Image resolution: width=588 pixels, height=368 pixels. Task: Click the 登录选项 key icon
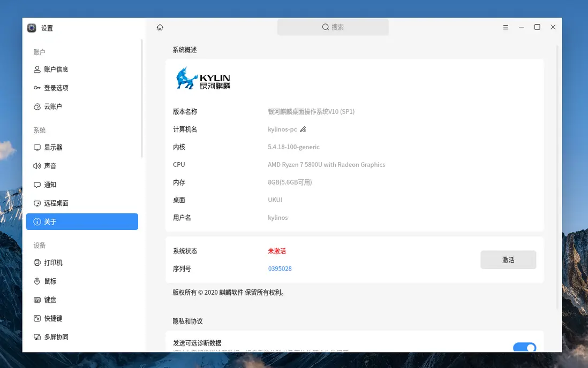tap(37, 88)
